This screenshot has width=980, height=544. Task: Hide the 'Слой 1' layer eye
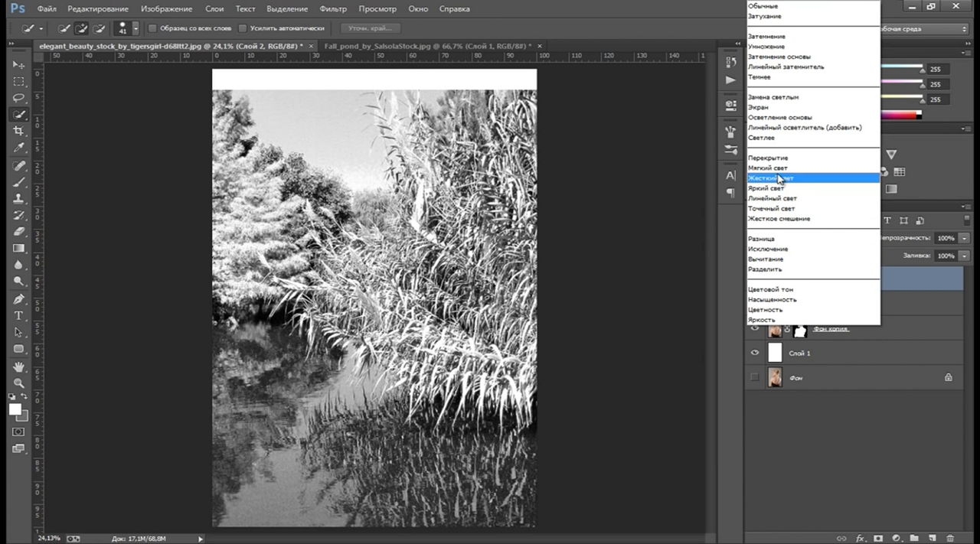click(755, 353)
